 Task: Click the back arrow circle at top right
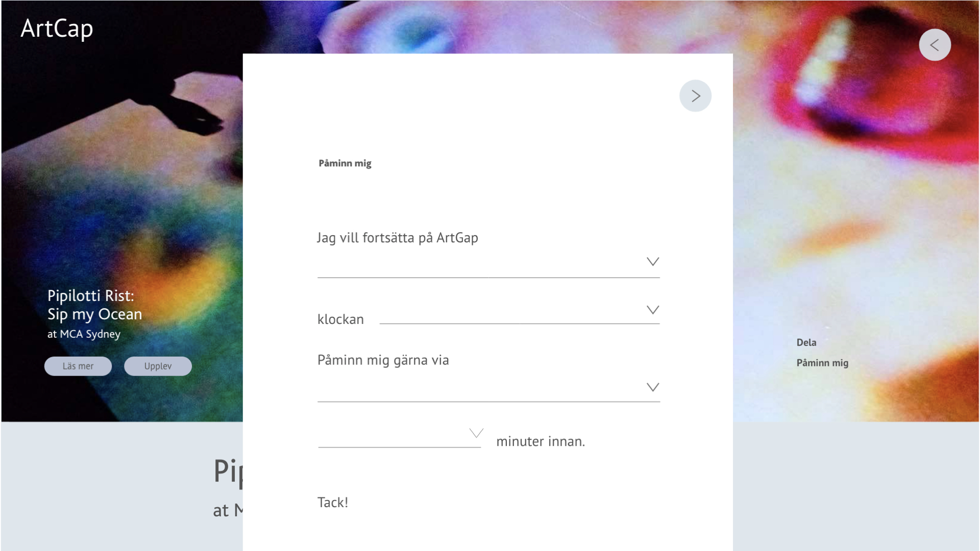935,45
